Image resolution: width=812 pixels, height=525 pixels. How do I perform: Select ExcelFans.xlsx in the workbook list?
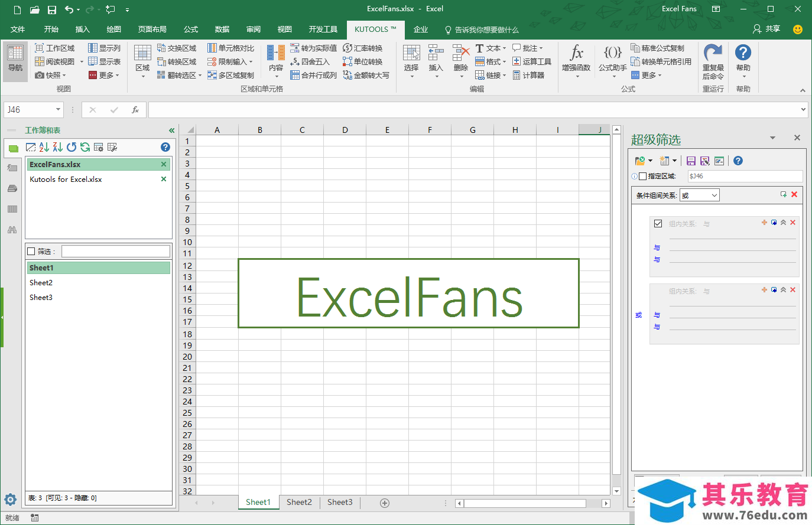(99, 164)
